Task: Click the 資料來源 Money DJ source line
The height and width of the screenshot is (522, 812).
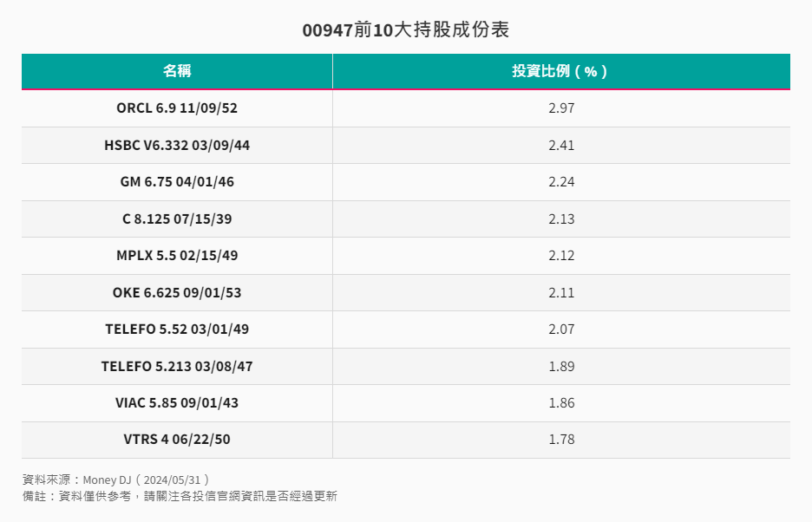Action: (116, 480)
